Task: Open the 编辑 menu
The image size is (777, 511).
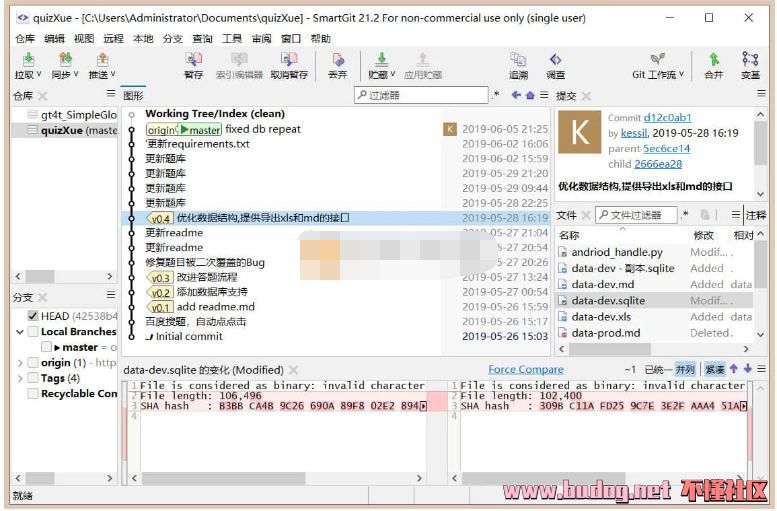Action: 55,39
